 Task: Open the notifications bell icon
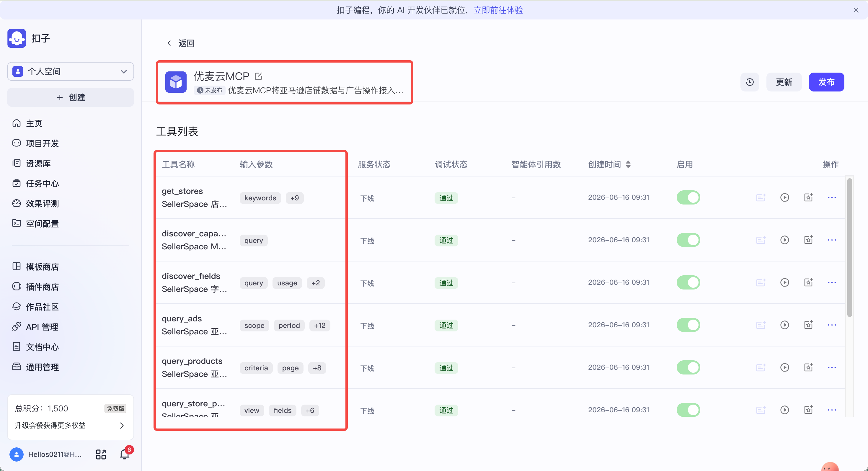click(x=125, y=454)
